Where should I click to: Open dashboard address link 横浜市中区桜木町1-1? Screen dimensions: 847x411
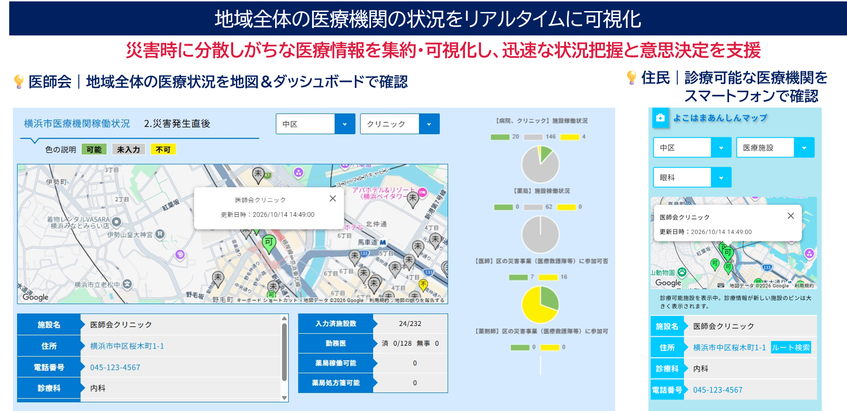(127, 346)
